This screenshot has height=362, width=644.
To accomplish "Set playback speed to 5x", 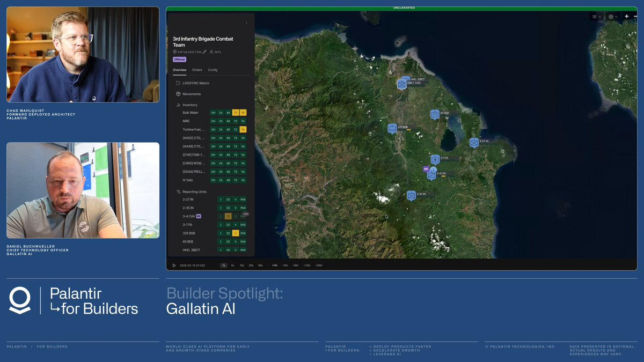I will 233,265.
